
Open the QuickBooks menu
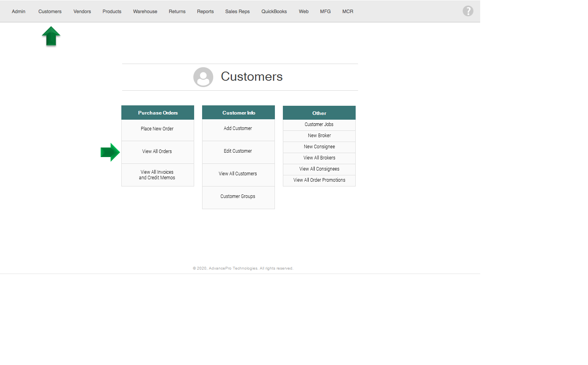(x=274, y=12)
